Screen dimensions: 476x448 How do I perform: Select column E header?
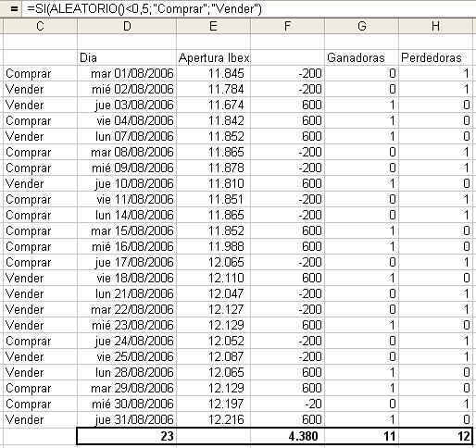click(213, 26)
